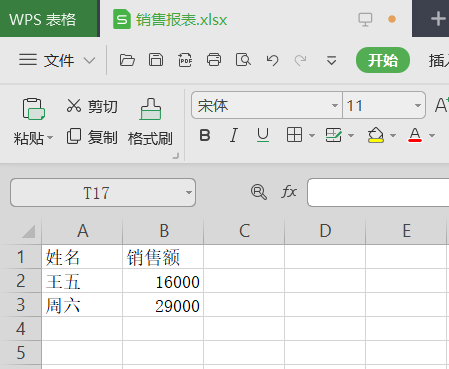Select column D header
Screen dimensions: 449x369
[325, 231]
